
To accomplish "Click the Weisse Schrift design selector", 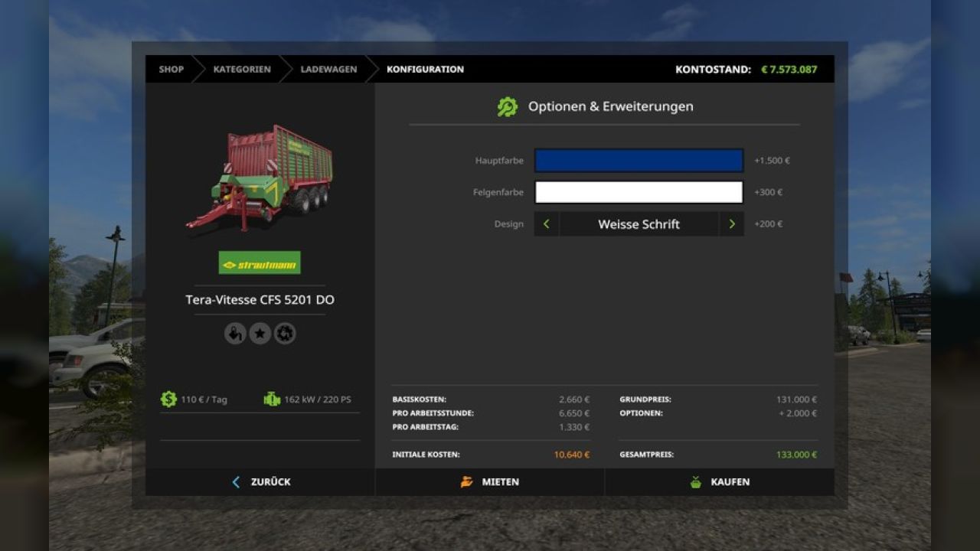I will tap(639, 224).
